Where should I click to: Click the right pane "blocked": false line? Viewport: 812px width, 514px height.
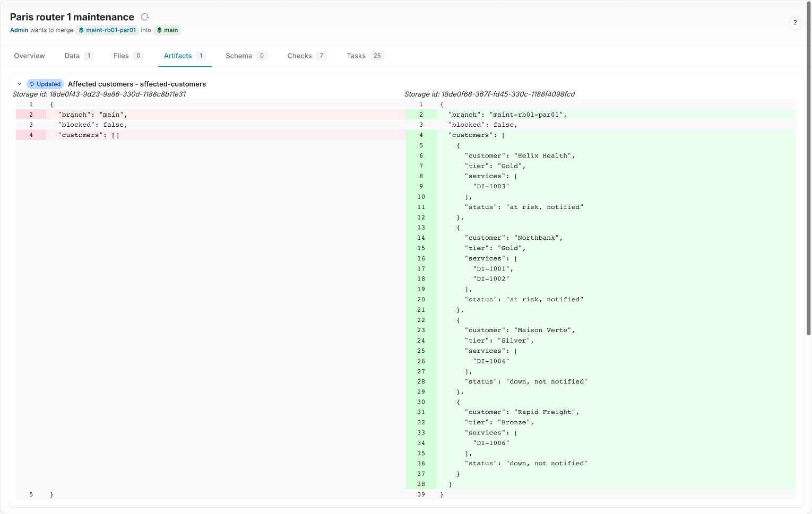601,125
